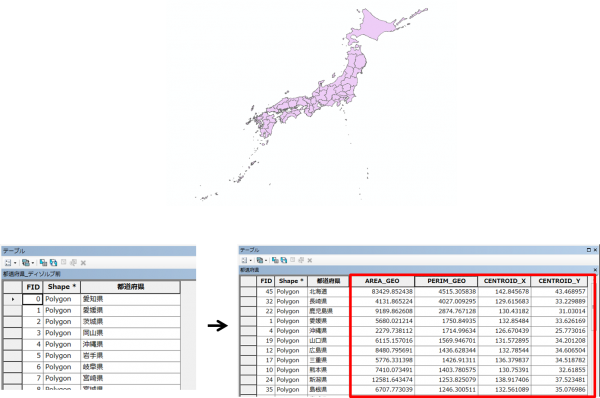Expand Related Tables dropdown arrow in AREA_GEO table
Viewport: 600px width, 398px height.
click(x=266, y=261)
